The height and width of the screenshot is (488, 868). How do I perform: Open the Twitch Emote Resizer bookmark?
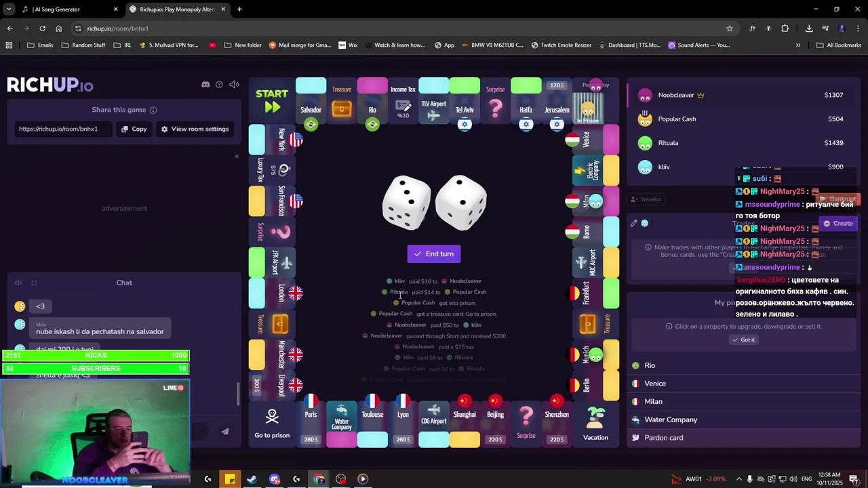(561, 45)
